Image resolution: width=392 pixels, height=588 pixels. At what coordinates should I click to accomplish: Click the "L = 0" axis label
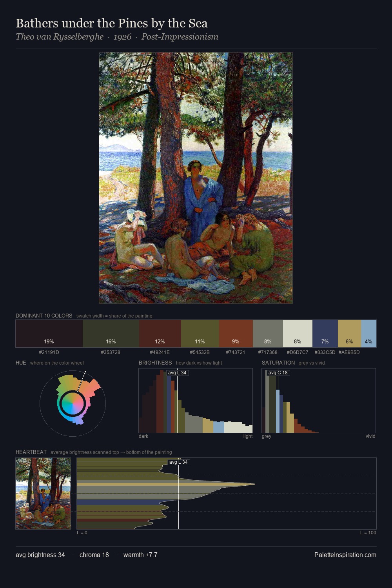coord(82,533)
